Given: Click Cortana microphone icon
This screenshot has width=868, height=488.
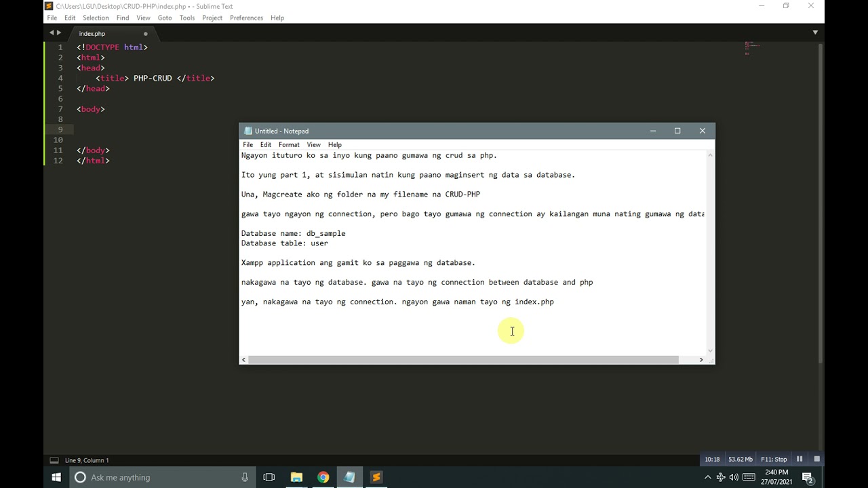Looking at the screenshot, I should (245, 477).
